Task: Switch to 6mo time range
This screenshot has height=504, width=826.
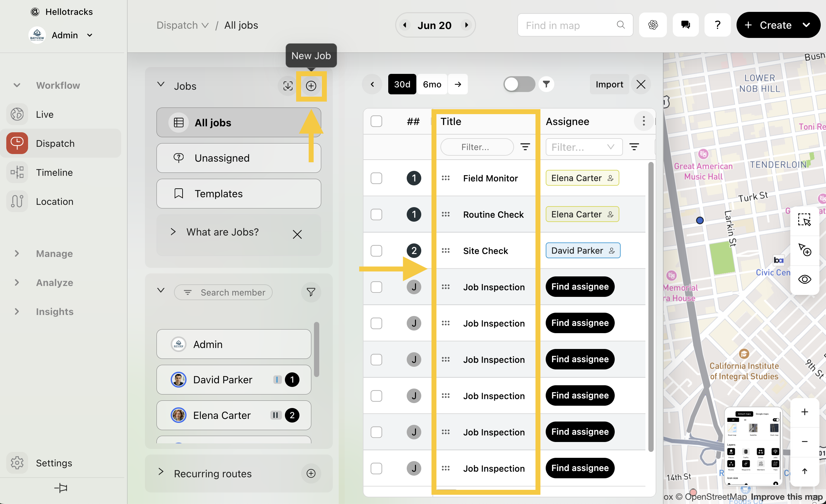Action: click(432, 84)
